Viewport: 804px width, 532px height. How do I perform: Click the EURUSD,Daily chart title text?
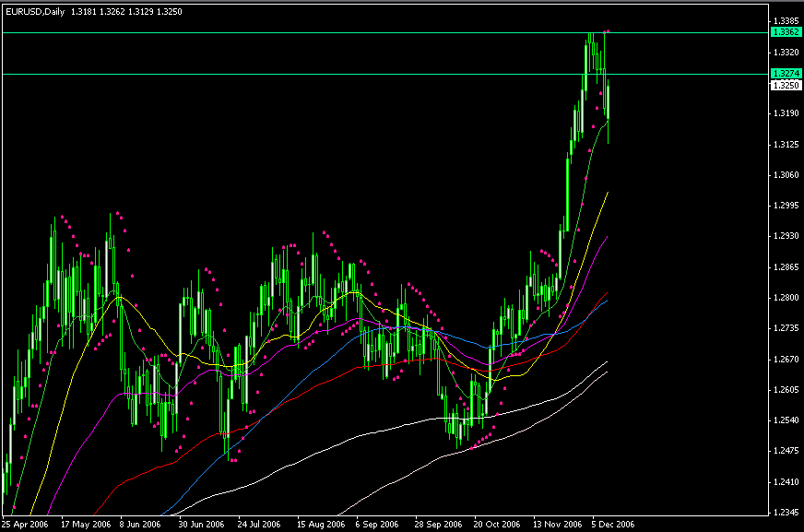pos(35,12)
